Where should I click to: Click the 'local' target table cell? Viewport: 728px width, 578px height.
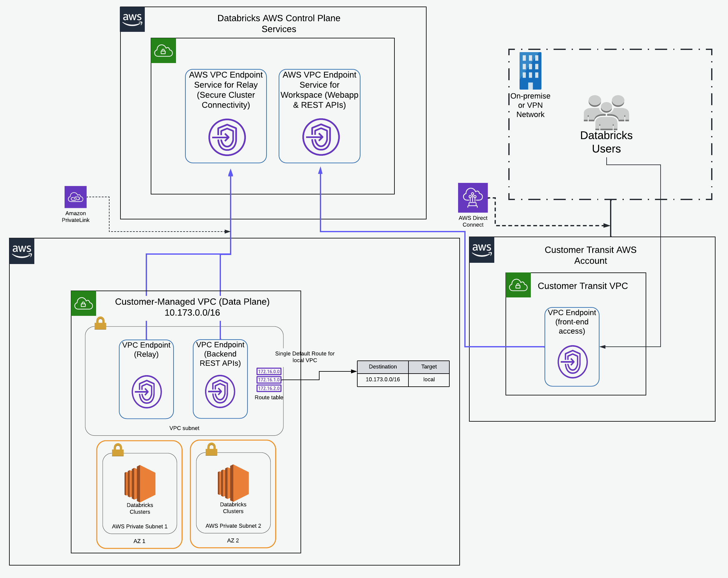pyautogui.click(x=429, y=380)
